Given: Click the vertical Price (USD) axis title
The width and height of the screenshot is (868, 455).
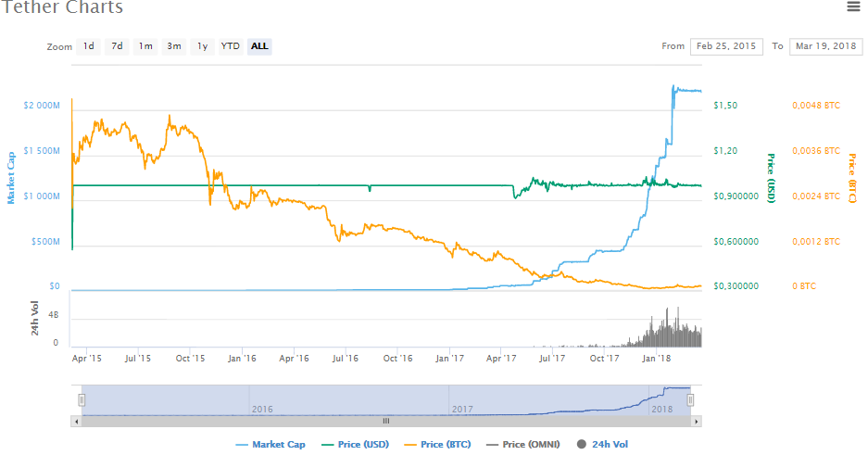Looking at the screenshot, I should coord(771,178).
